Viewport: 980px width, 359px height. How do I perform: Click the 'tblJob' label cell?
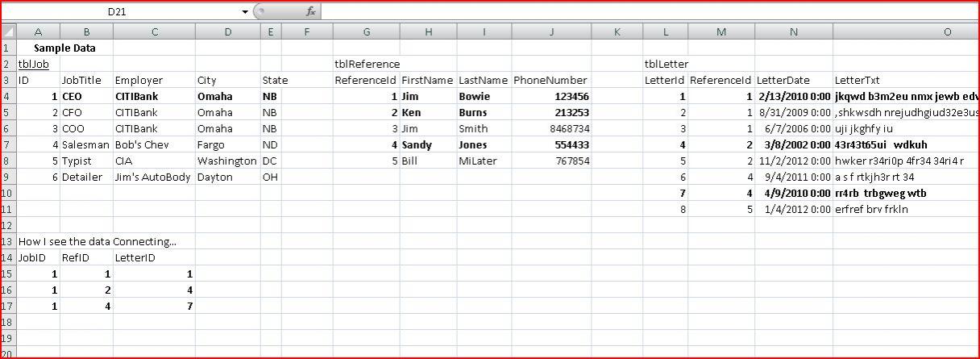pyautogui.click(x=38, y=65)
